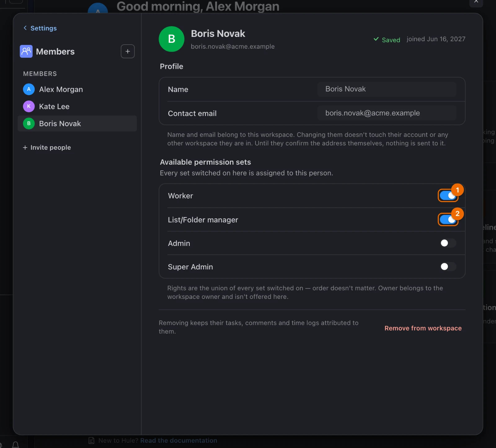Click the MEMBERS section label
Screen dimensions: 496x448
point(40,74)
